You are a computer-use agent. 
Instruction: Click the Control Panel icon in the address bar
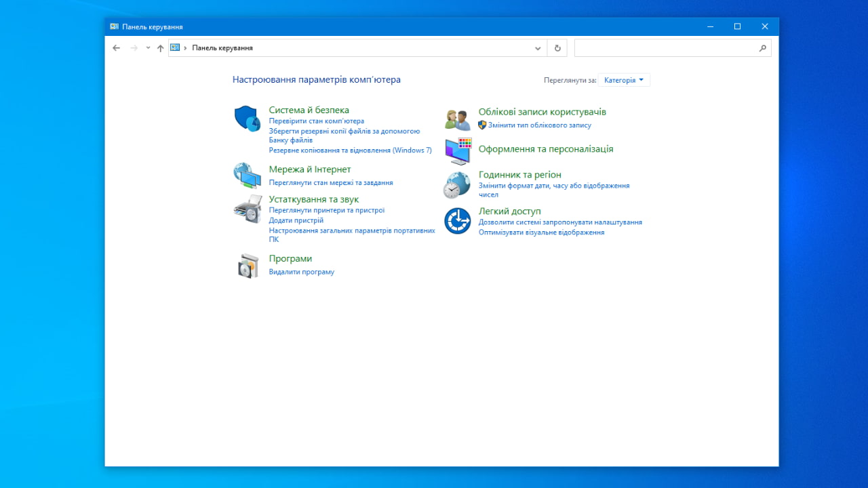(x=175, y=48)
